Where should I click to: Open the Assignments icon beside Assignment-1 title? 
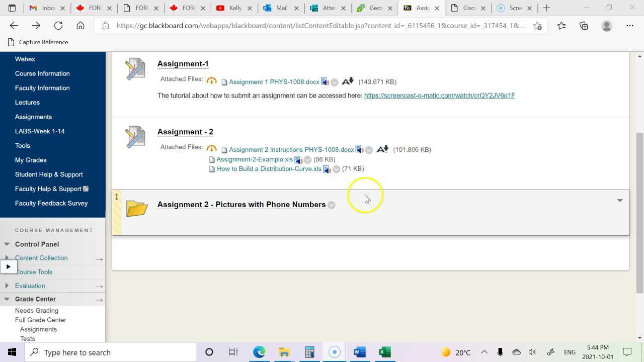[135, 69]
